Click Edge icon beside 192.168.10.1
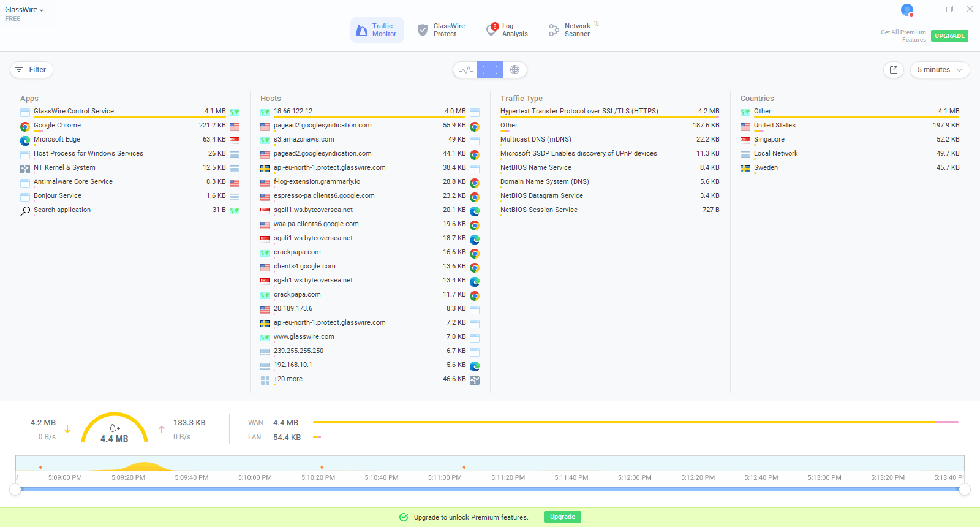The image size is (980, 527). 475,366
